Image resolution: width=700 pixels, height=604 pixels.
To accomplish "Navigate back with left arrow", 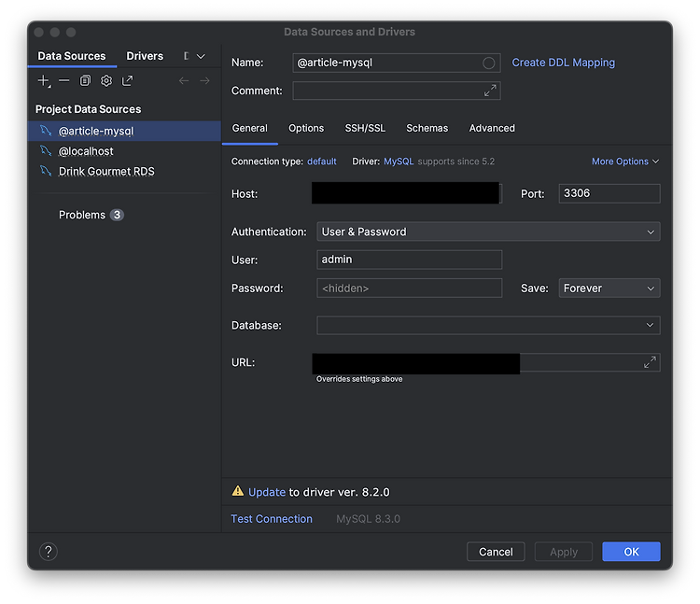I will click(184, 81).
